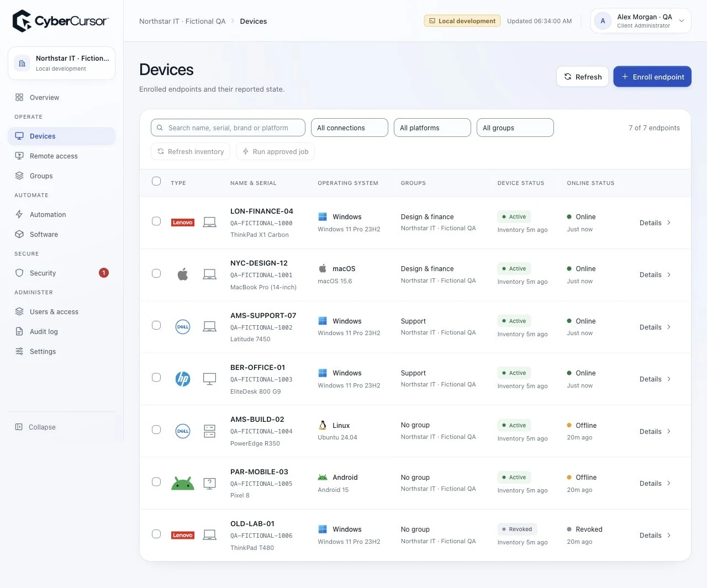Check the OLD-LAB-01 row checkbox
Image resolution: width=707 pixels, height=588 pixels.
tap(156, 534)
